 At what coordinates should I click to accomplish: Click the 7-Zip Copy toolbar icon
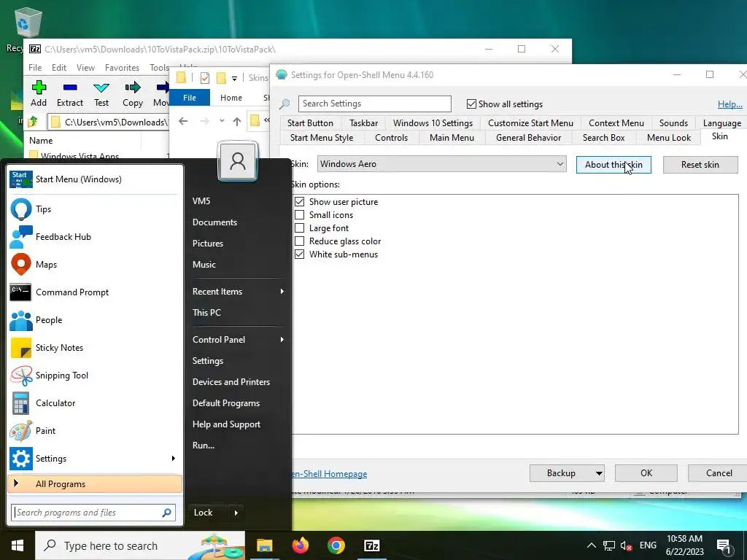pyautogui.click(x=133, y=88)
